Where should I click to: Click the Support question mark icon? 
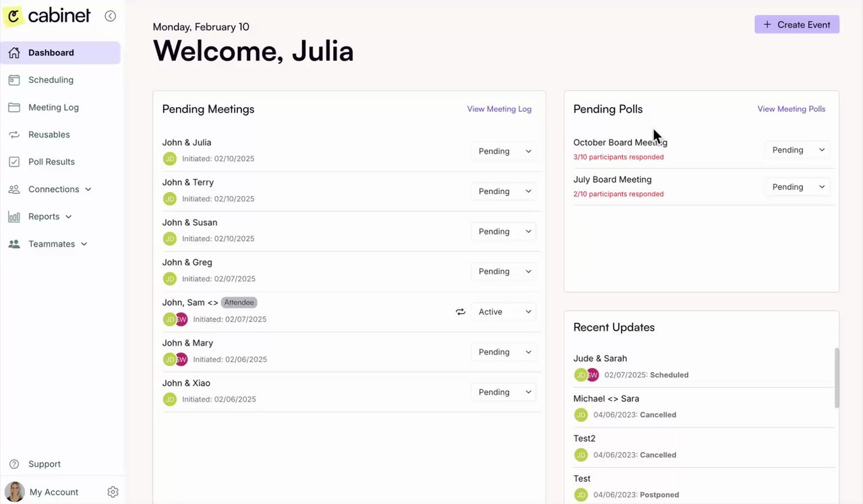coord(14,464)
